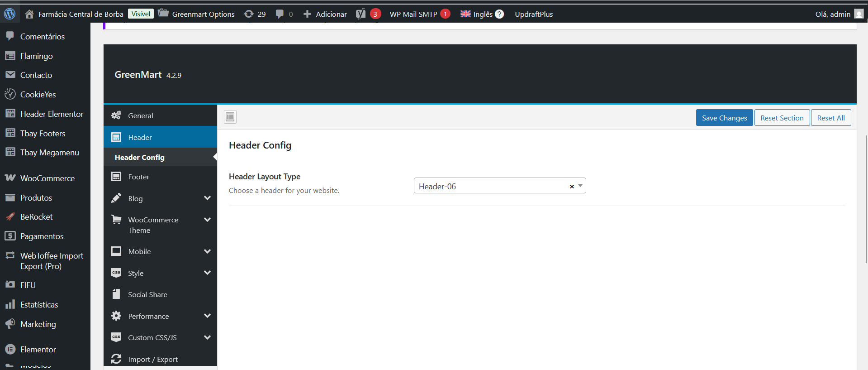This screenshot has width=868, height=370.
Task: Click the Reset All button
Action: 831,118
